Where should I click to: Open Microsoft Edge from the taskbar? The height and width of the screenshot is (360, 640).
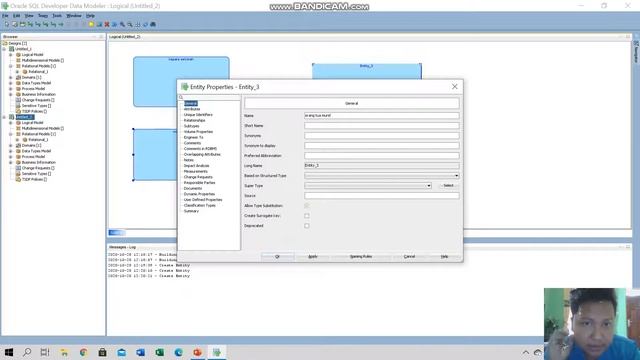coord(179,352)
